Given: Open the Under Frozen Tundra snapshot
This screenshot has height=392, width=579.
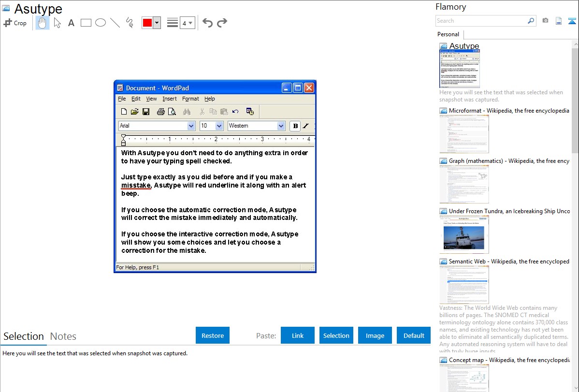Looking at the screenshot, I should click(509, 211).
